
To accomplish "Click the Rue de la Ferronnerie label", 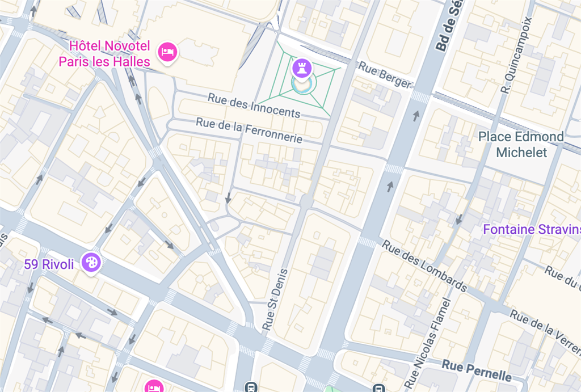I will [249, 130].
